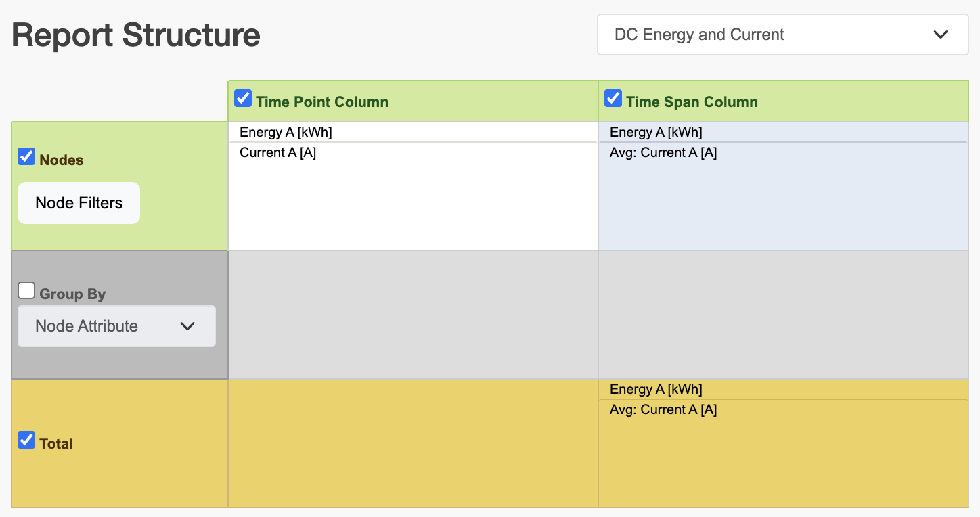Select Energy A [kWh] in the Total row

pyautogui.click(x=656, y=389)
